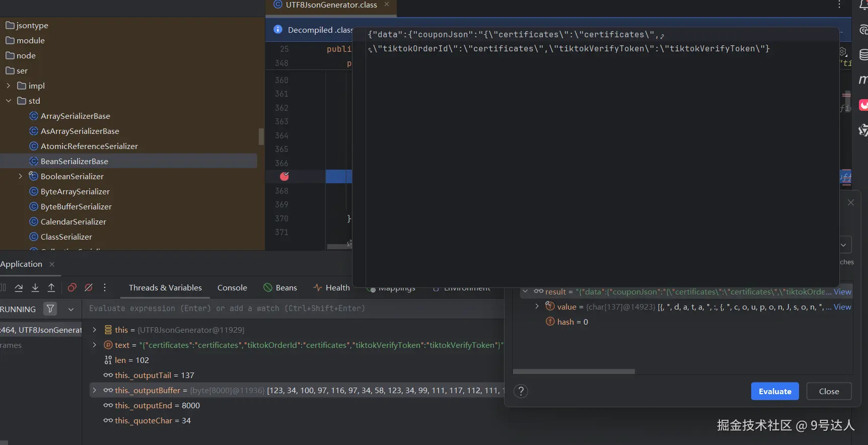Click the horizontal scrollbar in Evaluate results
Viewport: 868px width, 445px height.
click(573, 372)
